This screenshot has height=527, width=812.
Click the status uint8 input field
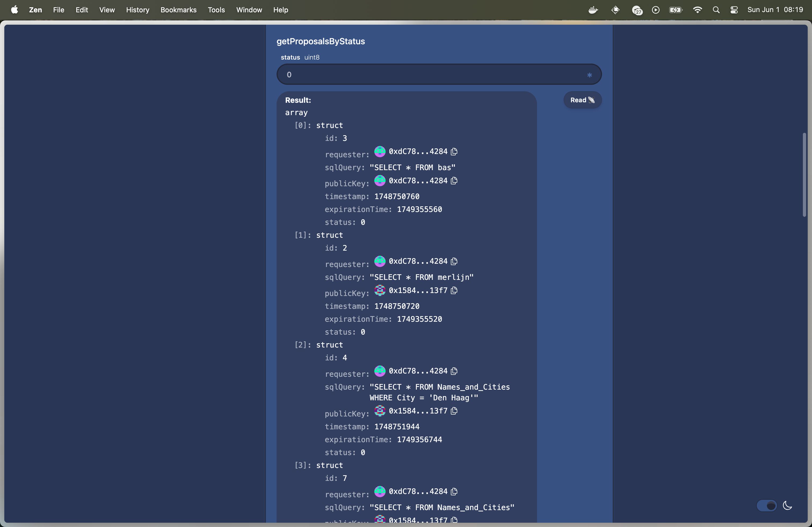click(439, 74)
